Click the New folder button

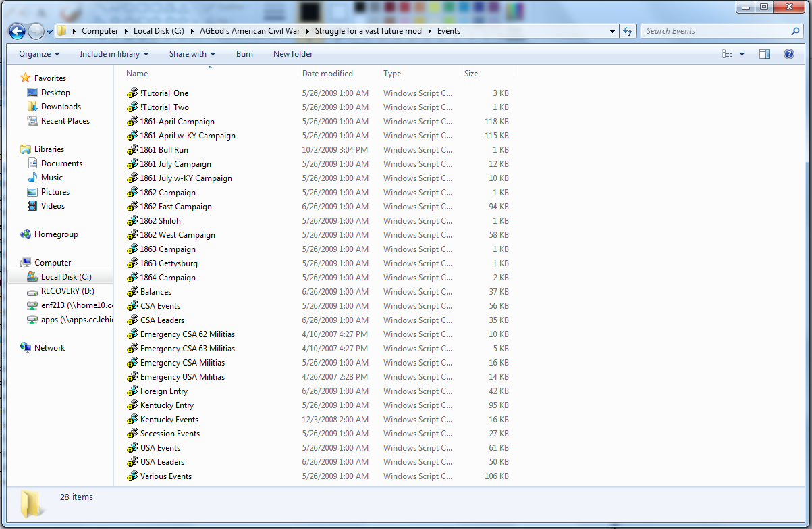click(293, 54)
